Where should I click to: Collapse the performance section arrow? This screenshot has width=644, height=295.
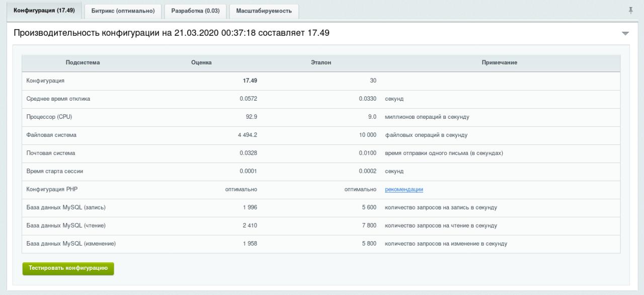(625, 33)
